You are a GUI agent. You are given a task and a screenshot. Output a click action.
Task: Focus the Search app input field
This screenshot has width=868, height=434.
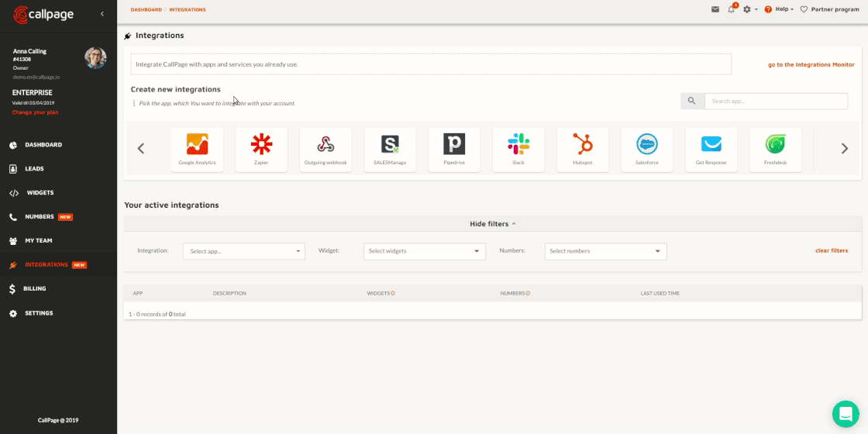pos(776,102)
